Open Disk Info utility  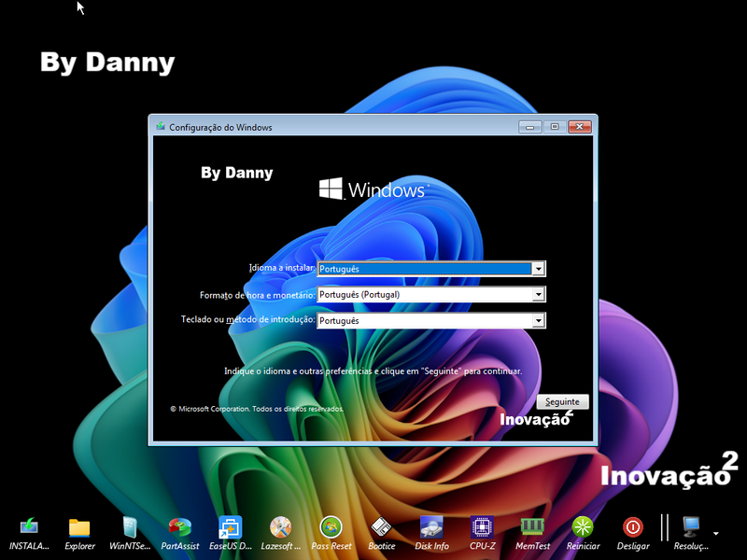tap(431, 527)
